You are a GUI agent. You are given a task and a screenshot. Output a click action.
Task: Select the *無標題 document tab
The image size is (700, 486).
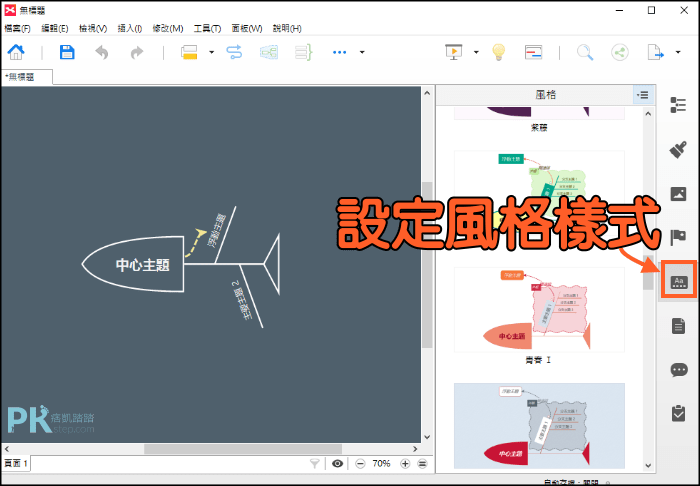26,77
